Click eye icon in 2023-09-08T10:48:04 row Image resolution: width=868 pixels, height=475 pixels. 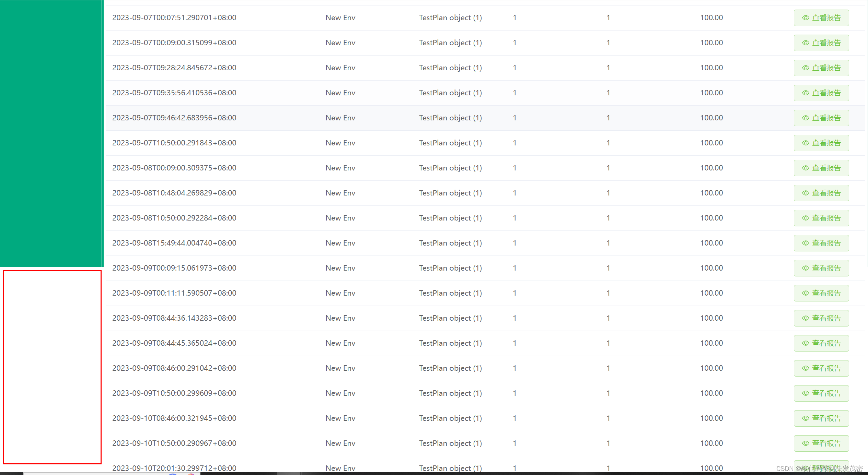tap(806, 193)
